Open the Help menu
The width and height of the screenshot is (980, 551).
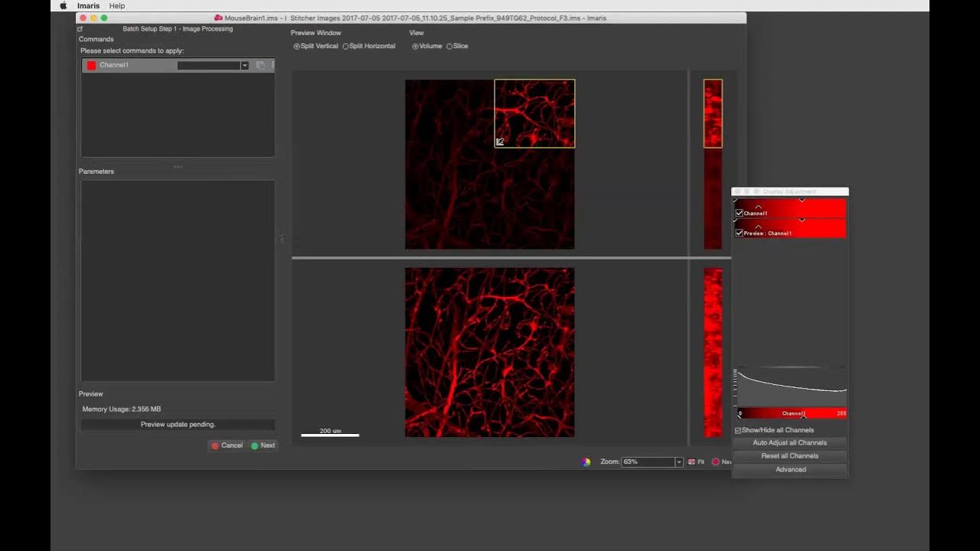(x=117, y=5)
